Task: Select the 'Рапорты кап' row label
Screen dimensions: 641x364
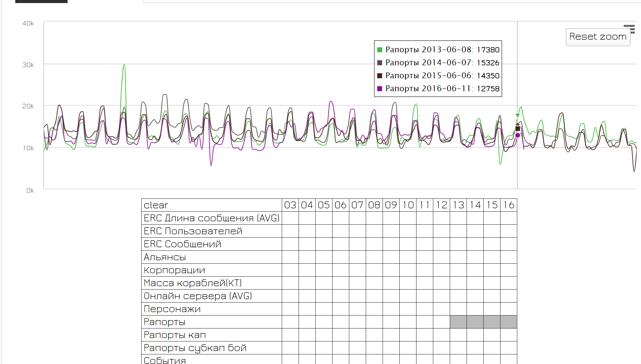Action: point(212,335)
